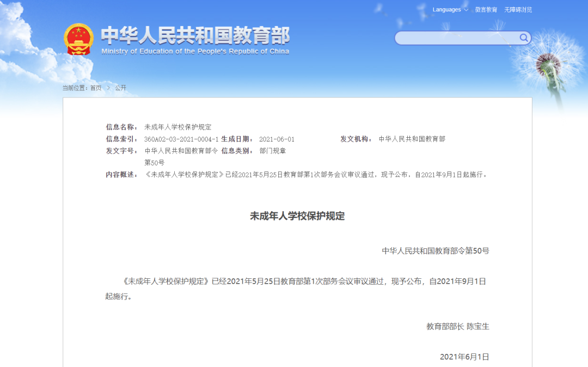Open the 微言教育 link

point(485,9)
